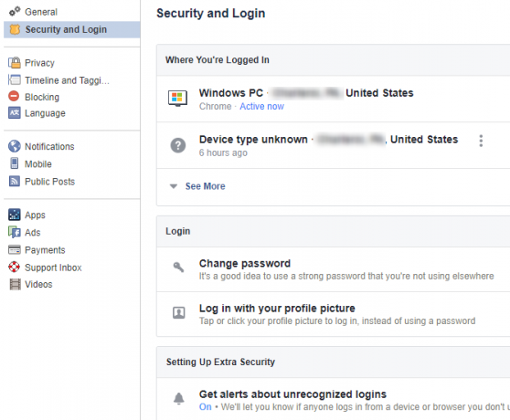Open three-dot menu for unknown device
The width and height of the screenshot is (510, 420).
pos(481,141)
